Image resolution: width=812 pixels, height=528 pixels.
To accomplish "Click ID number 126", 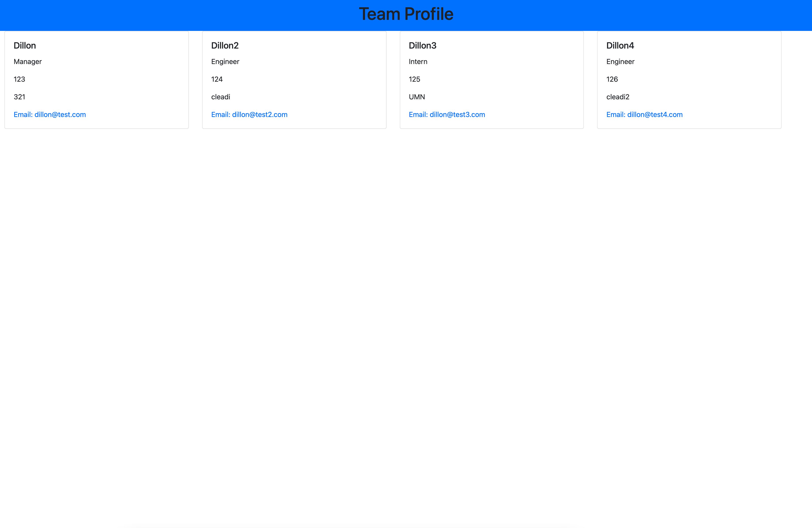I will (x=612, y=79).
